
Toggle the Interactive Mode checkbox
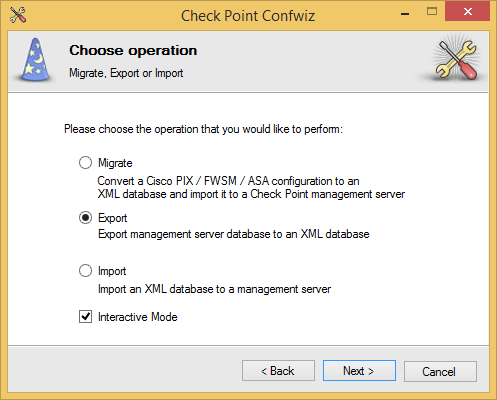tap(85, 316)
